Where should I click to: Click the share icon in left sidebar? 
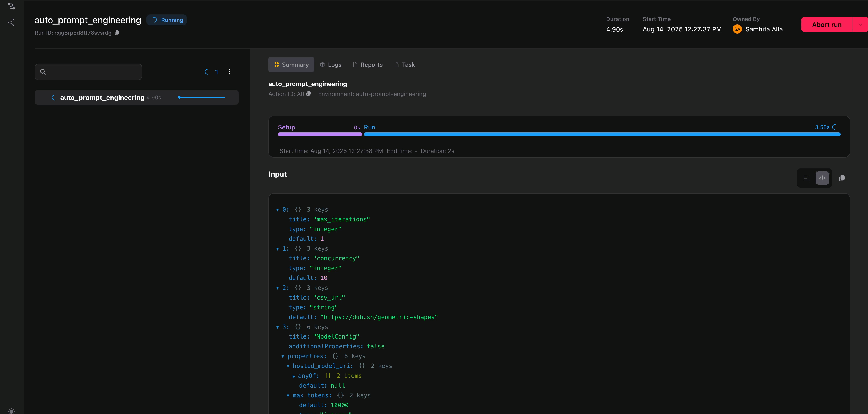11,23
